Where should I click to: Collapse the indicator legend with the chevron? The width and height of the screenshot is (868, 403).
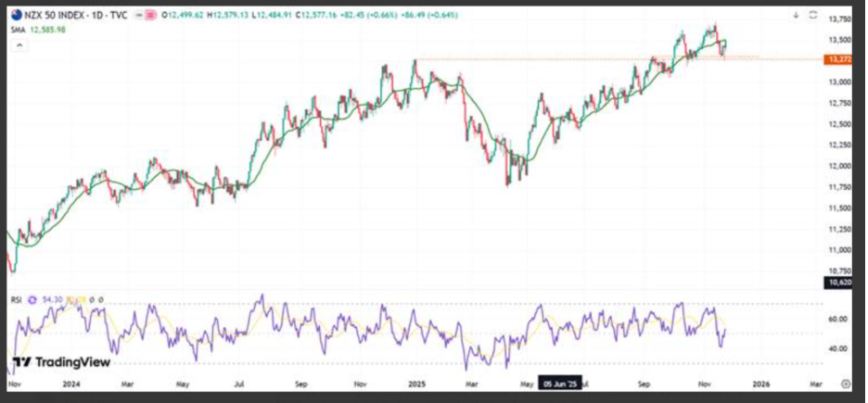click(x=19, y=45)
